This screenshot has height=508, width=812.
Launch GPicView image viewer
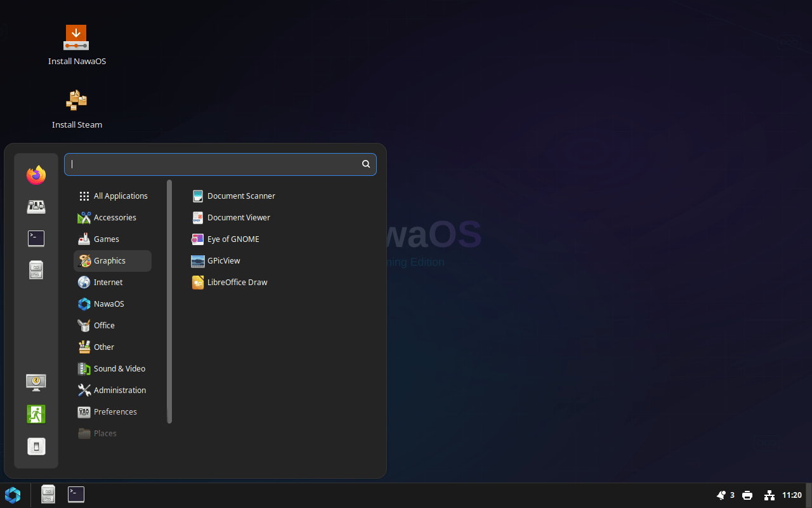click(223, 260)
